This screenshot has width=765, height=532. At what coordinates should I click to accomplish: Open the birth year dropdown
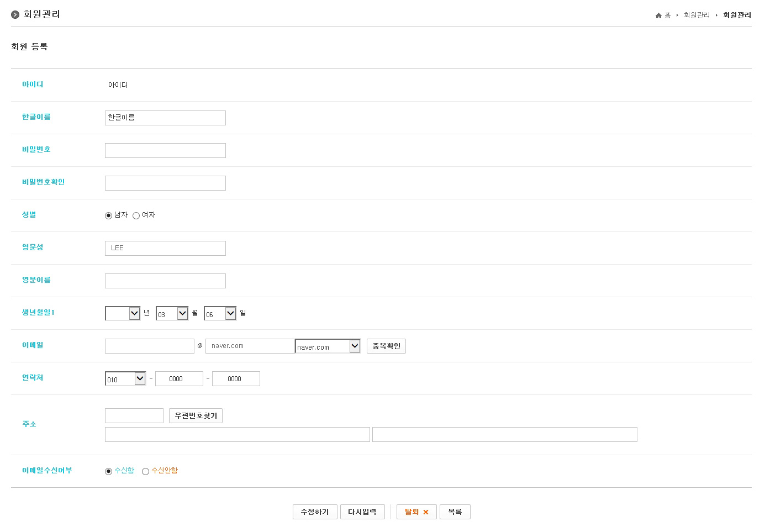(123, 313)
